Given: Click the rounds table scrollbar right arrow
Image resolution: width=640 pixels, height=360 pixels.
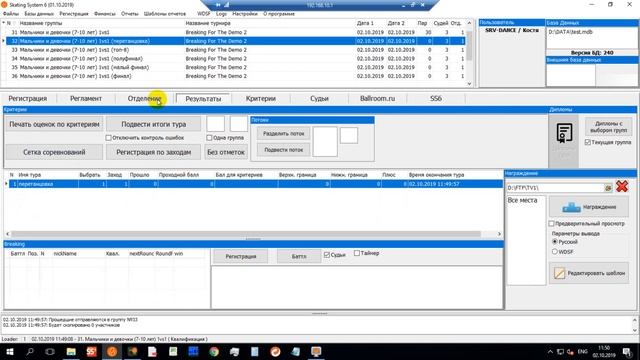Looking at the screenshot, I should click(x=499, y=234).
